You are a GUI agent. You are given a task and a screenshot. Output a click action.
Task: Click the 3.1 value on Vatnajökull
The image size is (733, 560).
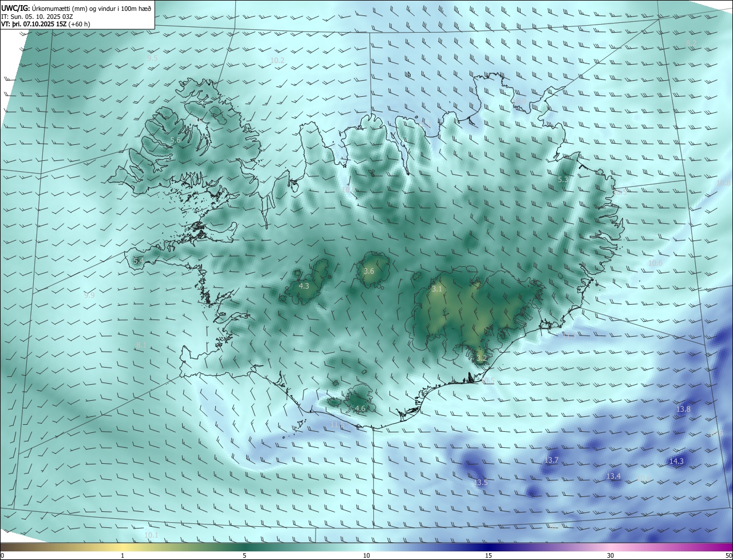coord(437,289)
